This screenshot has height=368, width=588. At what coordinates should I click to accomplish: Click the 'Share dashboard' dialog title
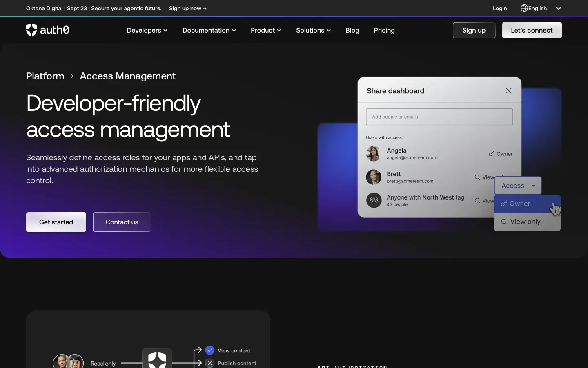pos(396,91)
